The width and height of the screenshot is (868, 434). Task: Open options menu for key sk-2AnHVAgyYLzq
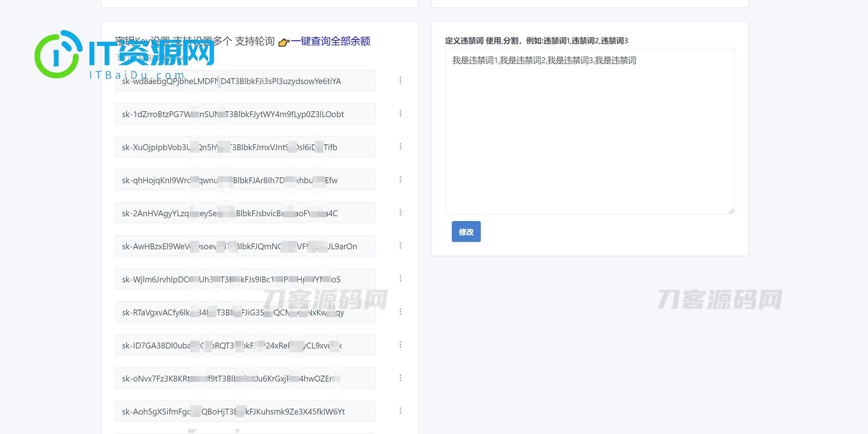tap(400, 213)
